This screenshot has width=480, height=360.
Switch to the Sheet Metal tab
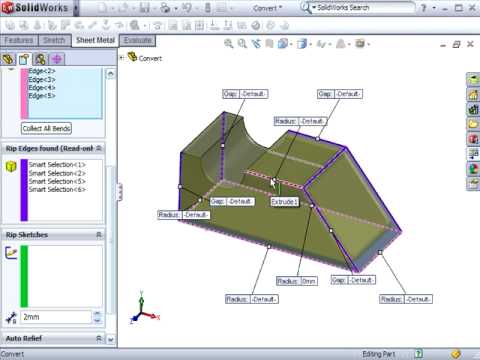click(95, 40)
